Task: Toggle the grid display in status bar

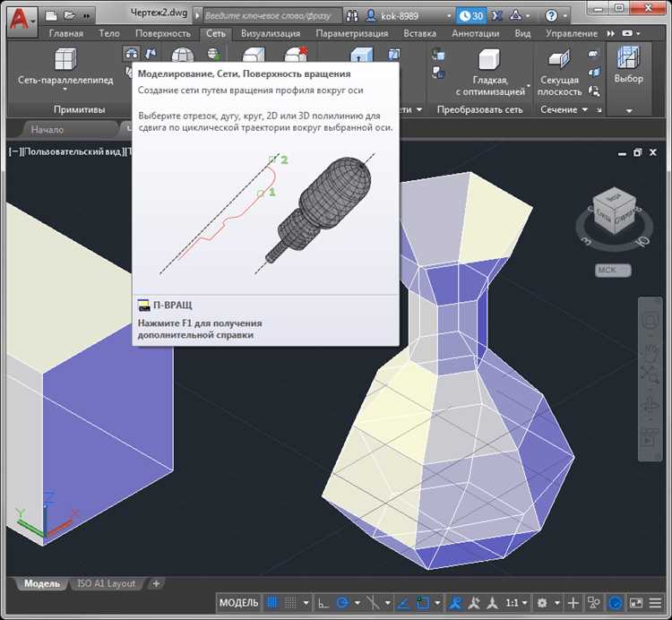Action: click(x=273, y=603)
